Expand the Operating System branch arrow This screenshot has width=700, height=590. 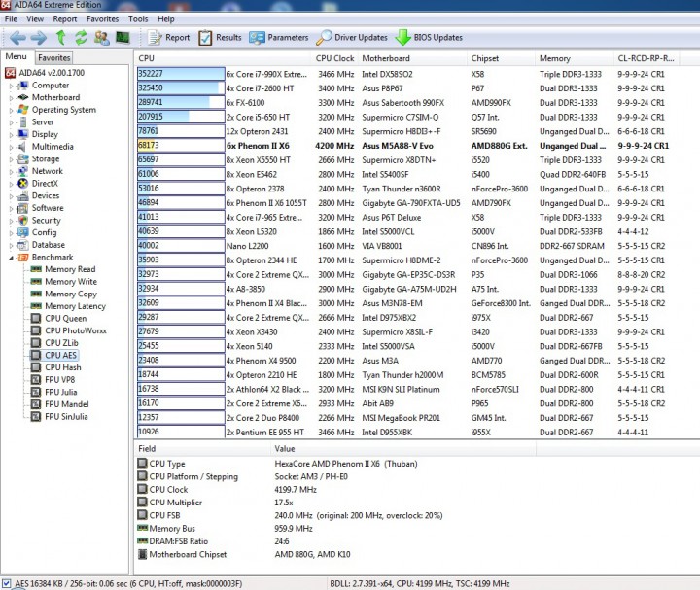pyautogui.click(x=11, y=110)
